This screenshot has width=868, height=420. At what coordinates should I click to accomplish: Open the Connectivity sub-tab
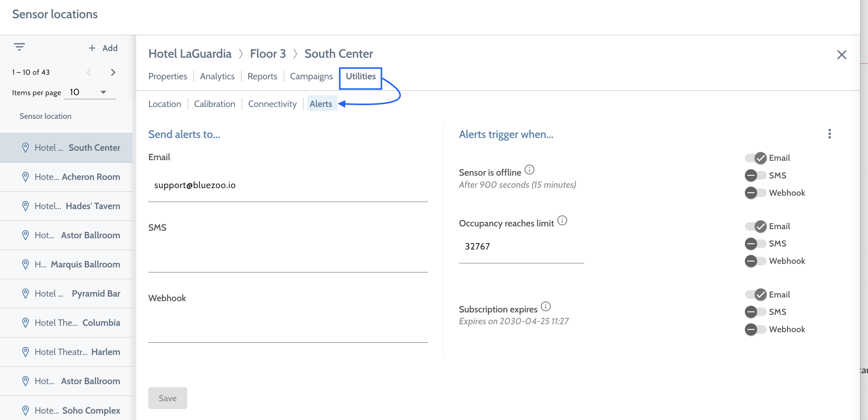click(x=272, y=104)
